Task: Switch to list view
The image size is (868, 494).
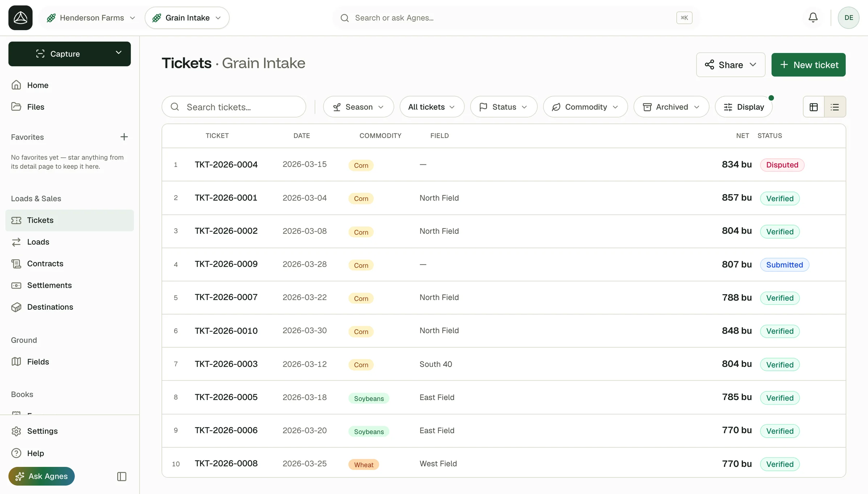Action: coord(835,107)
